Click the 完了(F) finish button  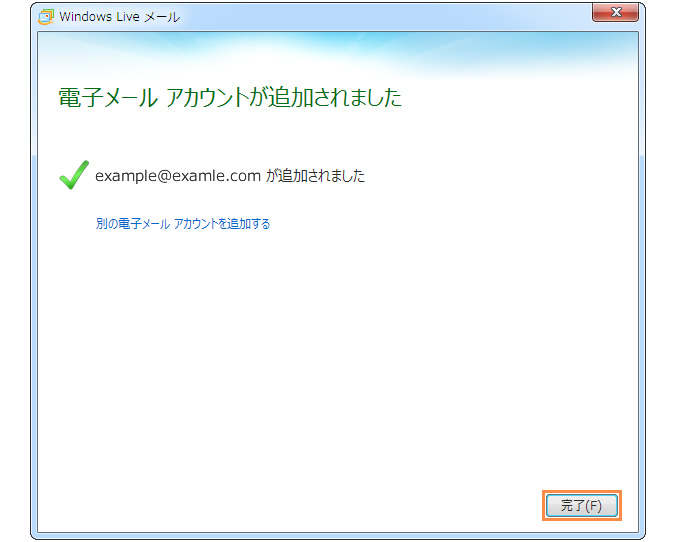click(582, 505)
